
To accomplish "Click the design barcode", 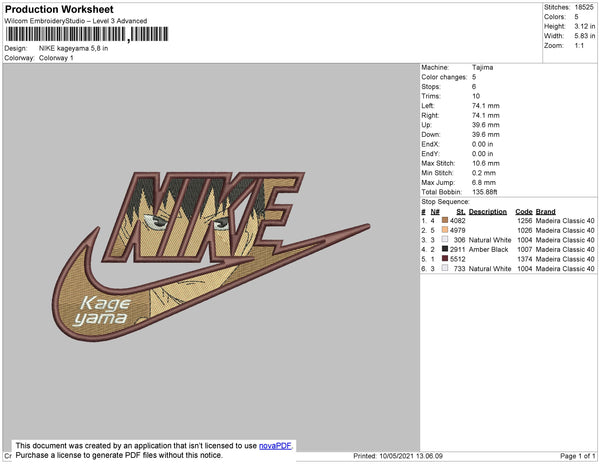I will (87, 34).
